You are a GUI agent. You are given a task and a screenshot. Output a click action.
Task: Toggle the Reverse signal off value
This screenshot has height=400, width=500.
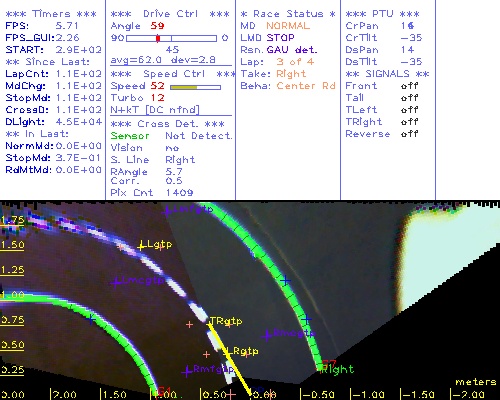[409, 134]
